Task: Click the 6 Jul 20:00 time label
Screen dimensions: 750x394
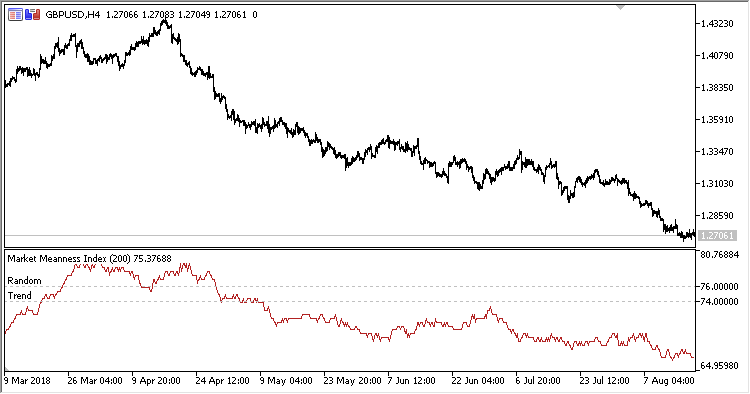Action: pyautogui.click(x=538, y=381)
